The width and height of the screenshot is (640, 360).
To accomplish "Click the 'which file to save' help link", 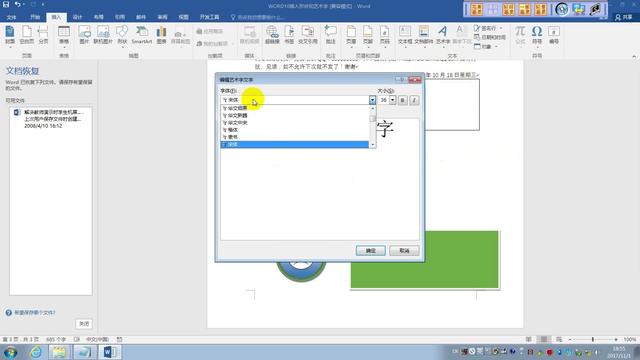I will pyautogui.click(x=35, y=313).
